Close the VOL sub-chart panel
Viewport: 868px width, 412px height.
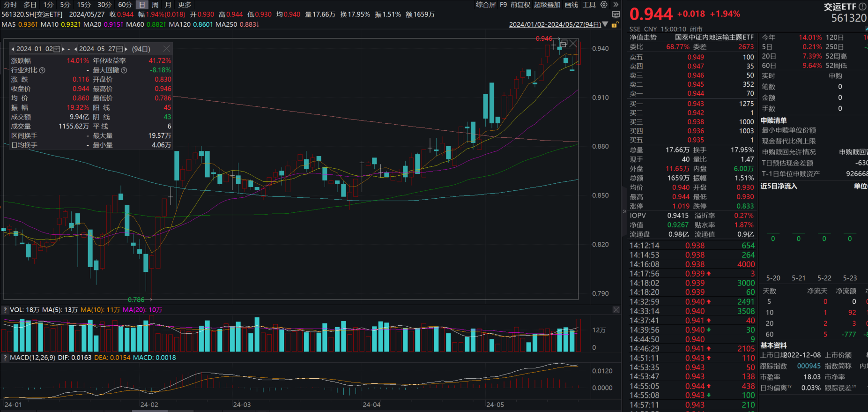click(616, 310)
